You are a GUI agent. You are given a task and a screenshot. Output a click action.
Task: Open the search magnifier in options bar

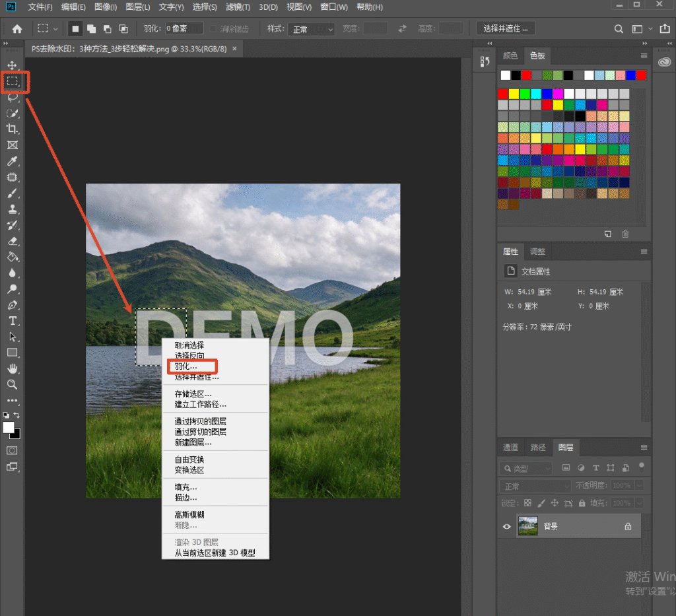tap(618, 29)
